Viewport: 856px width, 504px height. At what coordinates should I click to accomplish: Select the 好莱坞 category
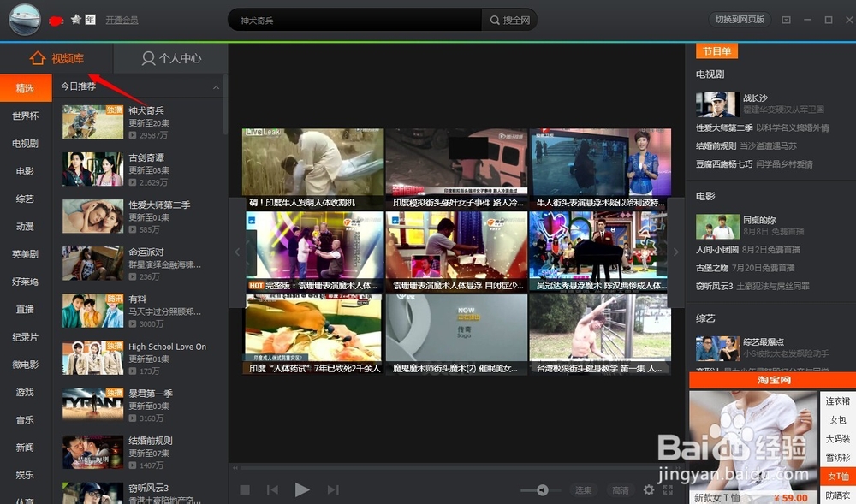(x=26, y=282)
